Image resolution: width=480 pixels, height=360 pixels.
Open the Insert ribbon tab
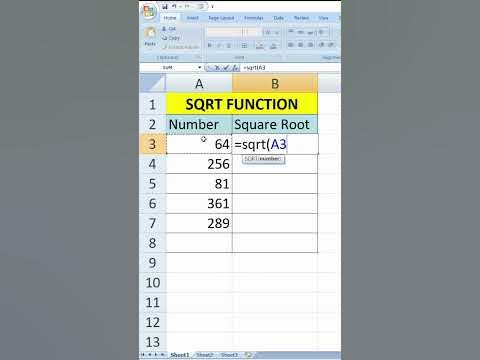point(192,18)
